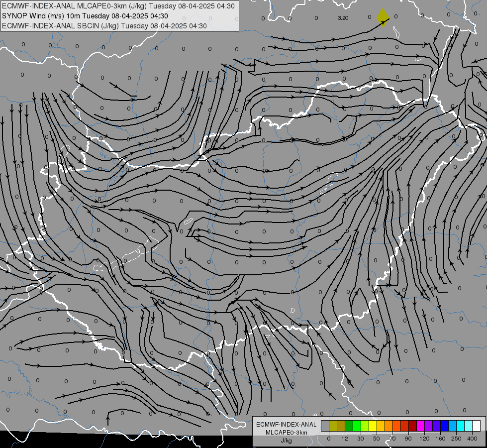
Task: Pick the dark red legend swatch
Action: click(413, 426)
